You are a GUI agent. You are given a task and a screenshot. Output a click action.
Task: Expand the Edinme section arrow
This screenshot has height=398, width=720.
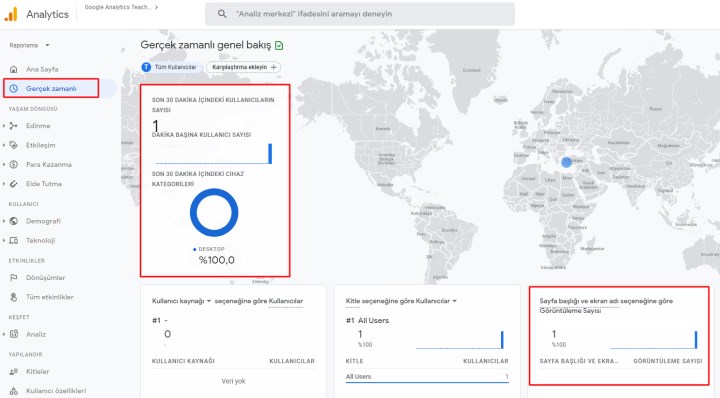(x=4, y=126)
